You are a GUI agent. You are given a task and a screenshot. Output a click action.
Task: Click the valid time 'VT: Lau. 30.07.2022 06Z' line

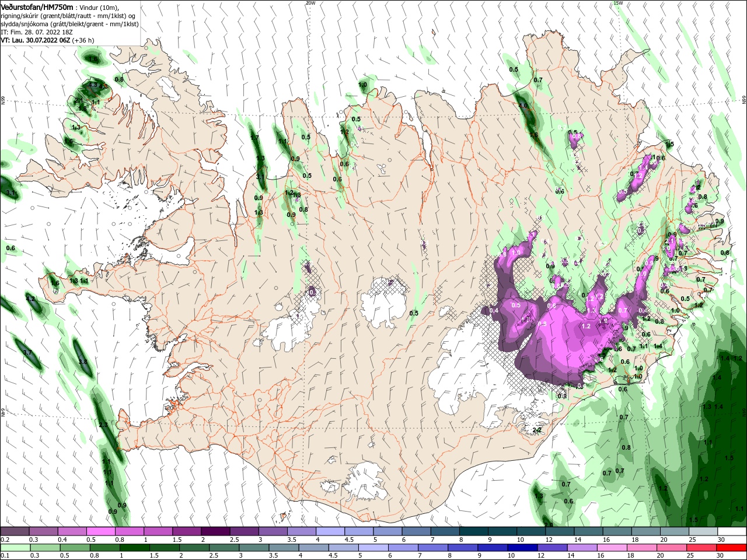coord(35,40)
